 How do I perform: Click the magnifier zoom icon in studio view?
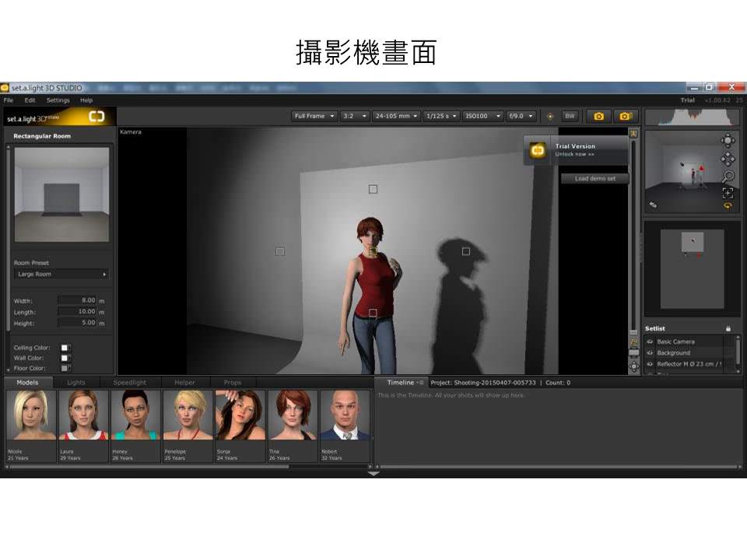[728, 176]
